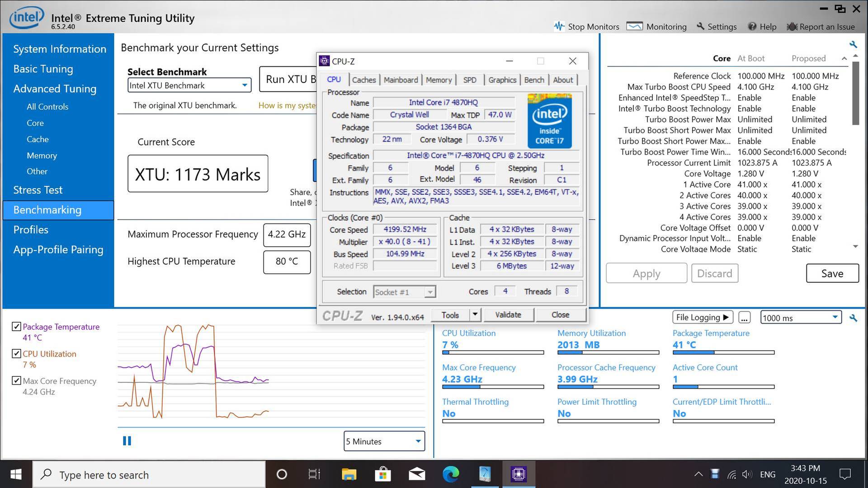Click the Report an Issue bug icon

tap(792, 27)
